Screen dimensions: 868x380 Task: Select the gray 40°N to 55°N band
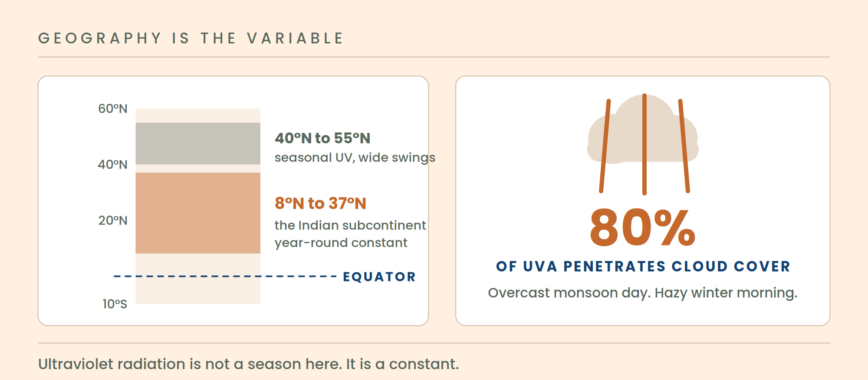click(x=198, y=143)
